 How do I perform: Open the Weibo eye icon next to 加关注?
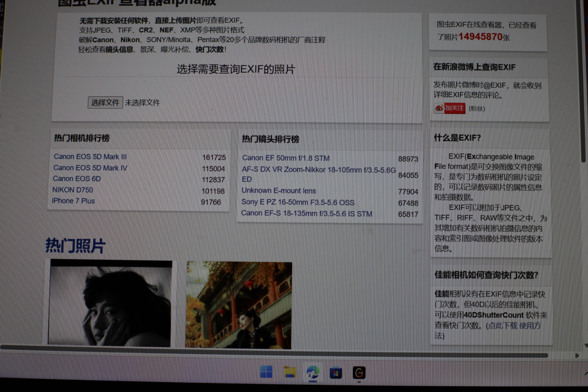point(439,108)
